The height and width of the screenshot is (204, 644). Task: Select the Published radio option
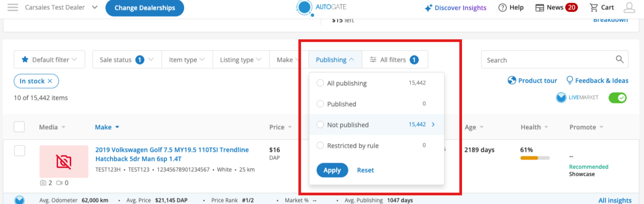(x=320, y=104)
